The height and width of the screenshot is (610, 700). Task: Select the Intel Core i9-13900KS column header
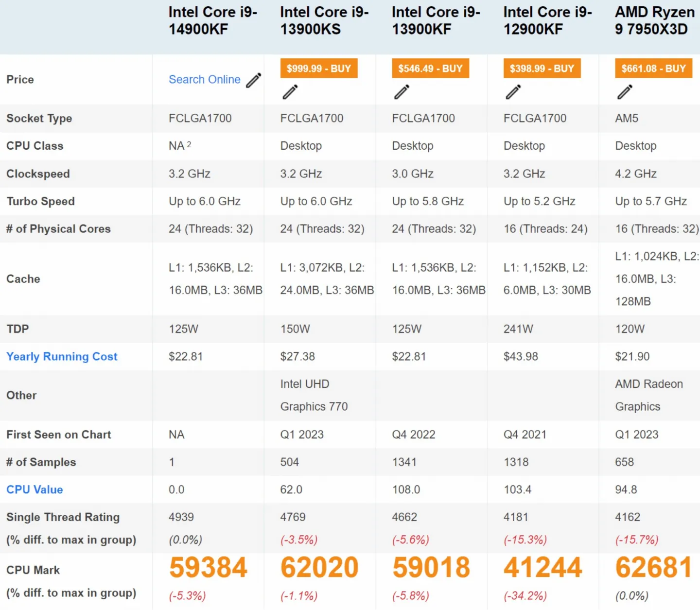tap(324, 21)
